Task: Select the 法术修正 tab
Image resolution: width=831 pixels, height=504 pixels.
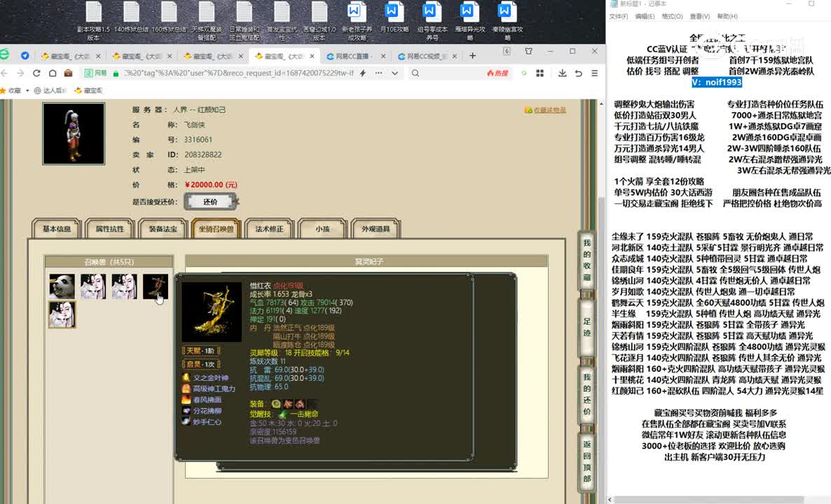Action: (x=269, y=229)
